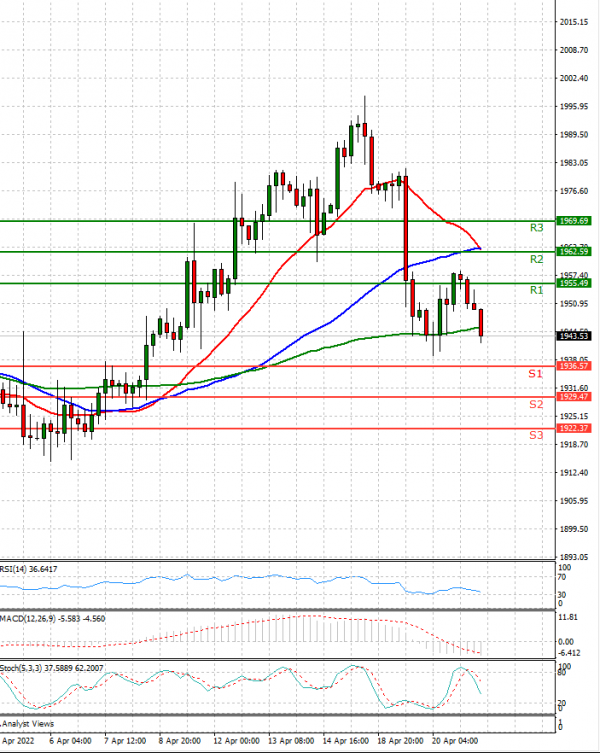Click the 1983.05 price axis value
The height and width of the screenshot is (753, 600).
[x=574, y=163]
